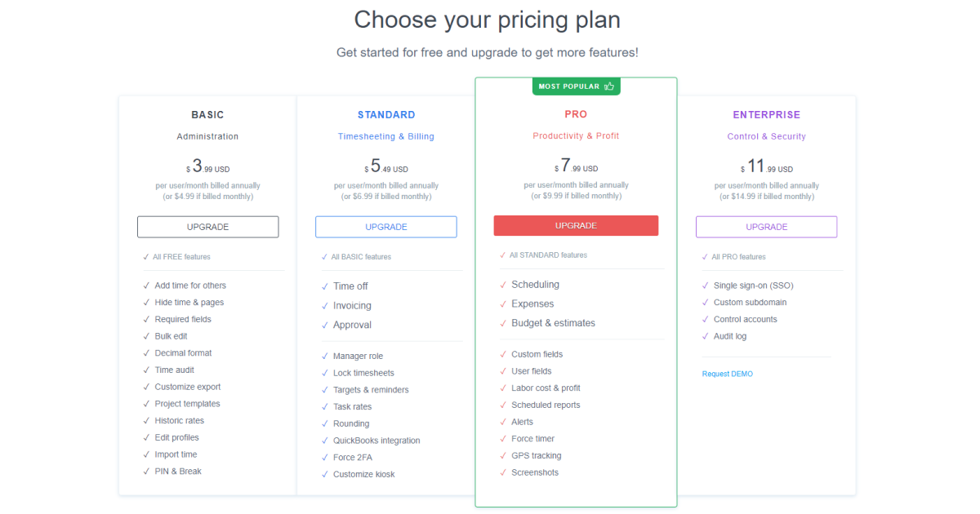
Task: Click the Invoicing feature text
Action: (352, 306)
